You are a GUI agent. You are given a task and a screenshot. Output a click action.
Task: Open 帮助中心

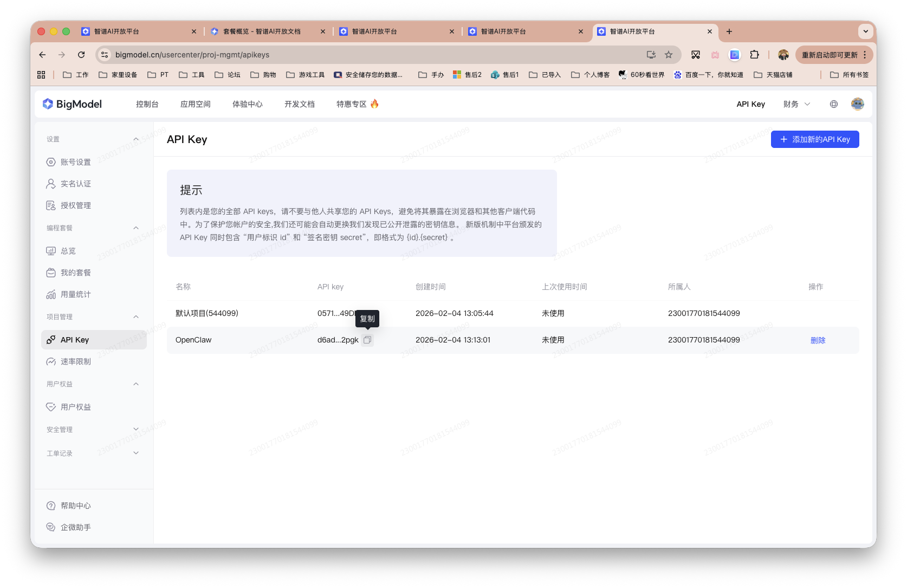(x=76, y=505)
